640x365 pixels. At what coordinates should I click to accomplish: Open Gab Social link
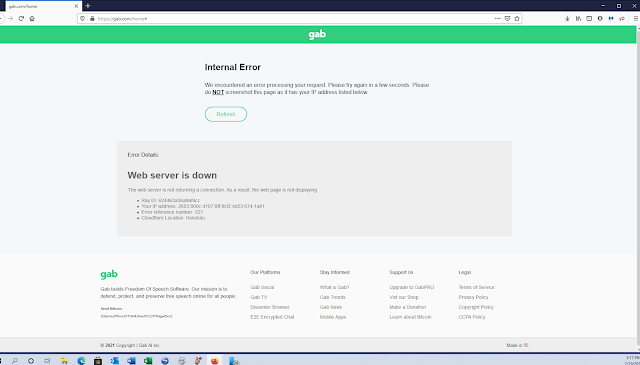(262, 287)
